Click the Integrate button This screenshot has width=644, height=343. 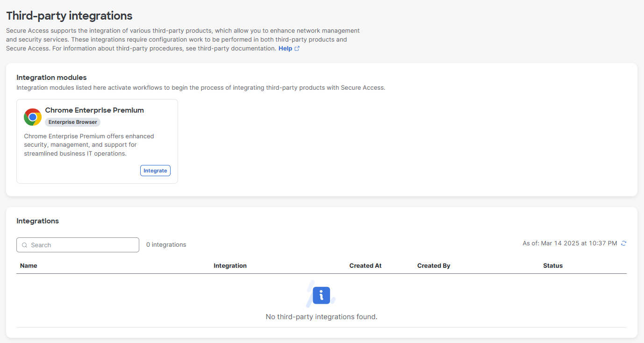155,171
